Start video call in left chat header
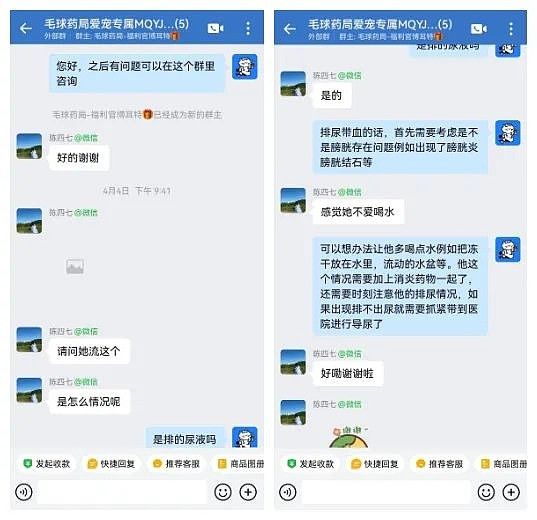 point(215,28)
